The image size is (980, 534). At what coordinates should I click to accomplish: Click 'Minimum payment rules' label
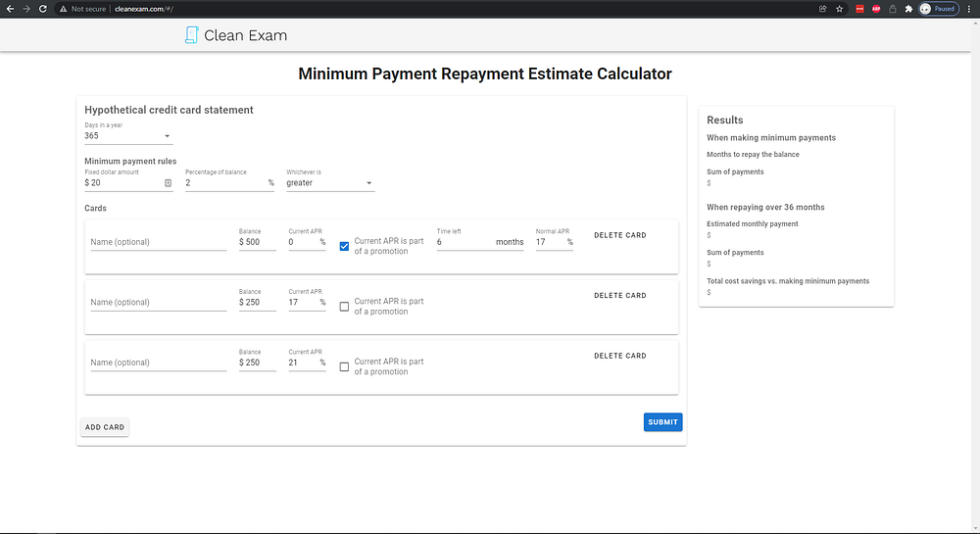pyautogui.click(x=130, y=161)
